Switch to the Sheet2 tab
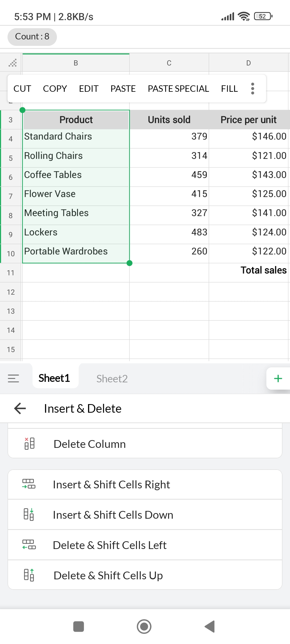Screen dimensions: 290x644 112,379
